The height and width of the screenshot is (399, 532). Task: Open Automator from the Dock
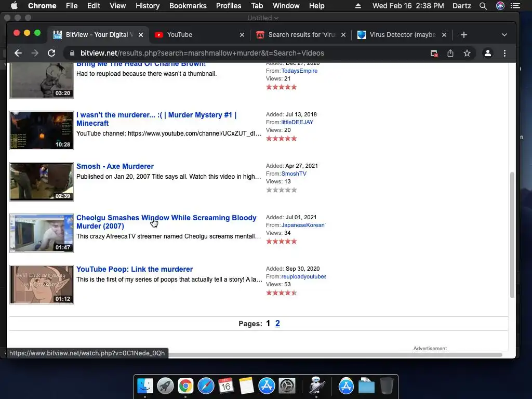[x=317, y=386]
